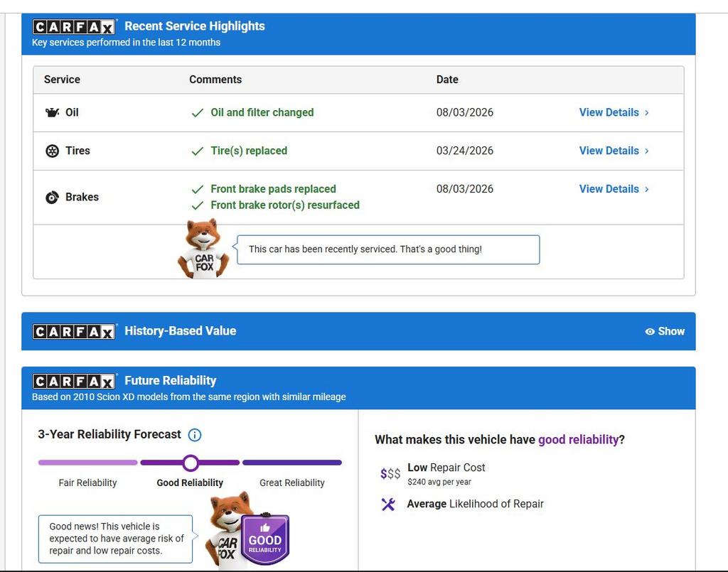Click the Great Reliability dark purple bar segment
This screenshot has height=572, width=728.
(292, 463)
